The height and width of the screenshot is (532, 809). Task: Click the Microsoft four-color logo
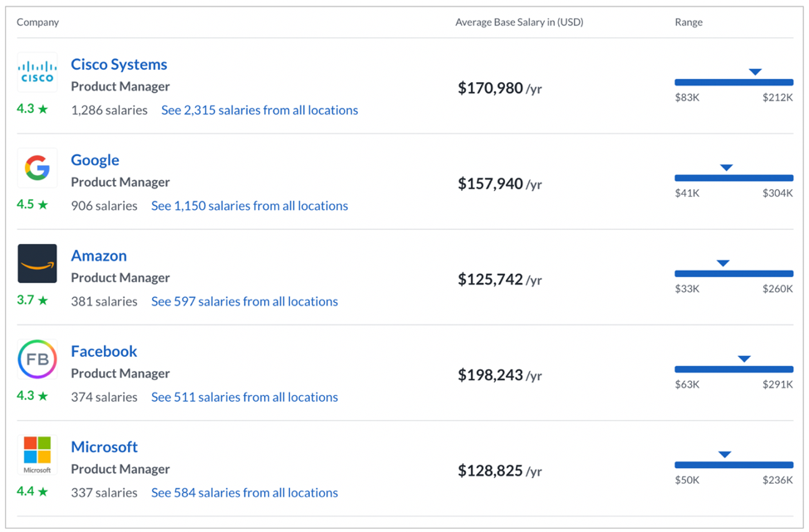pos(37,454)
